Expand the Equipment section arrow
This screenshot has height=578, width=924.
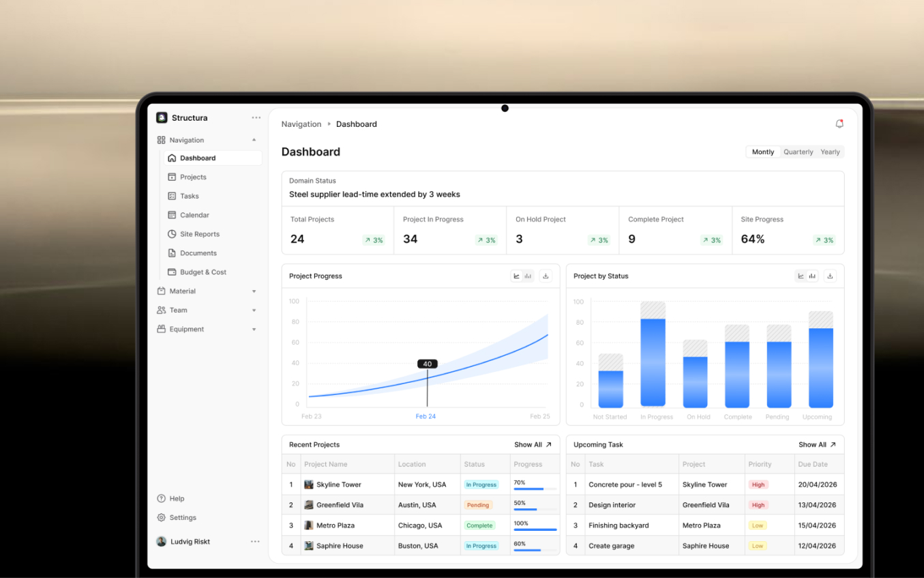point(254,330)
